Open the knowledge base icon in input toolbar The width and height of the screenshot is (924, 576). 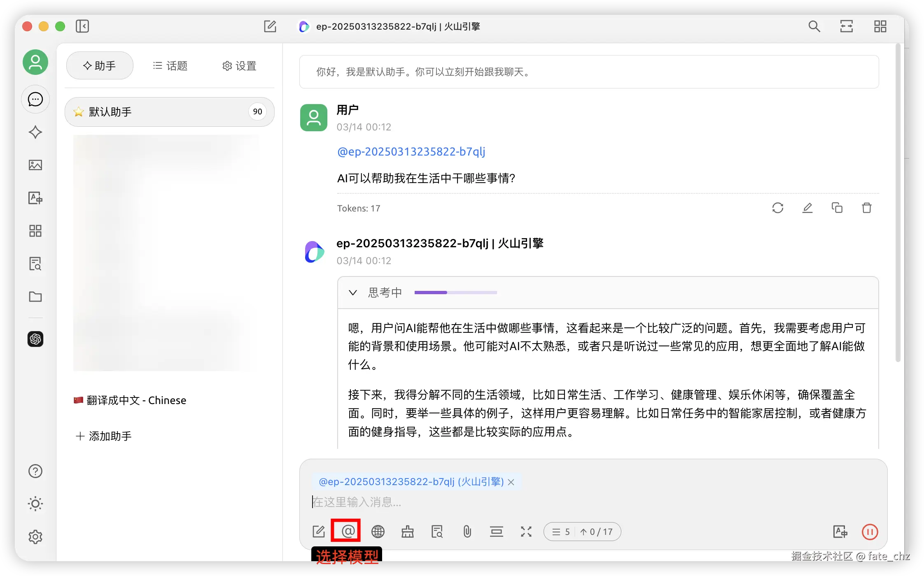pyautogui.click(x=437, y=532)
